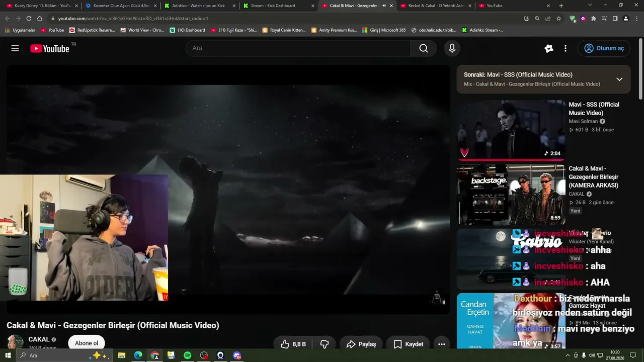The width and height of the screenshot is (644, 362).
Task: Open Microsoft Edge from the taskbar
Action: click(x=138, y=355)
